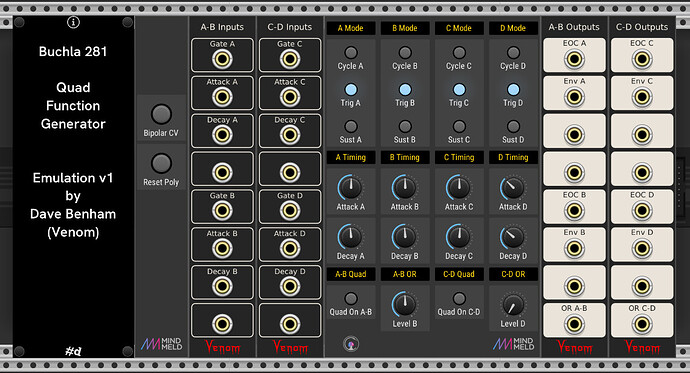
Task: Click the info icon above Buchla 281
Action: (x=73, y=22)
